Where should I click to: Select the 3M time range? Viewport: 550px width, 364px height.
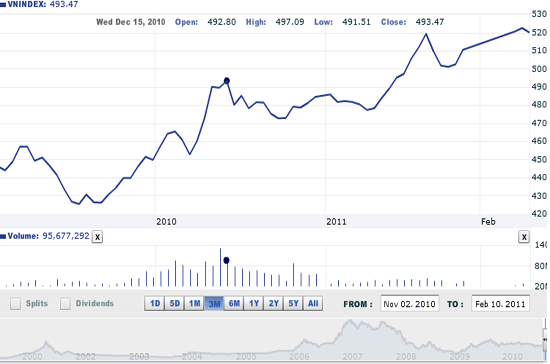tap(214, 304)
